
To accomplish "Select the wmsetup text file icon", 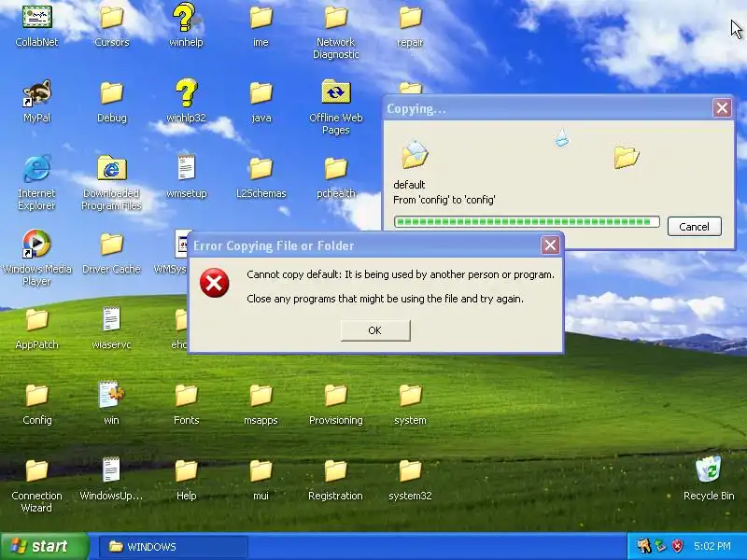I will pos(186,167).
